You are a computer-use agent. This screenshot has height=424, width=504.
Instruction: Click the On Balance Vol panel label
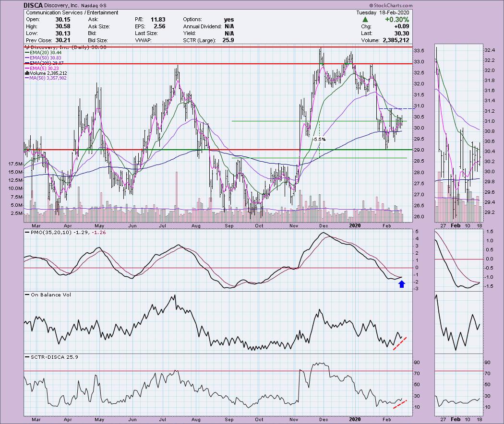click(51, 294)
